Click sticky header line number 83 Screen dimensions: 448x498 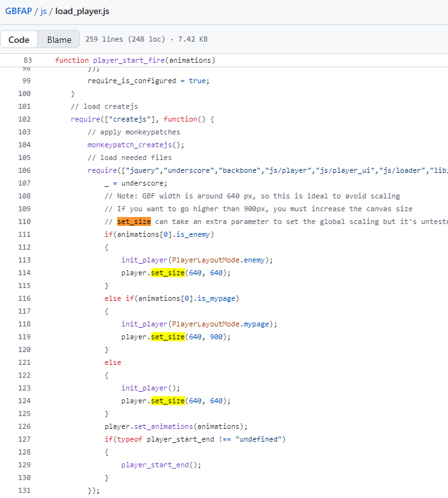click(x=28, y=60)
